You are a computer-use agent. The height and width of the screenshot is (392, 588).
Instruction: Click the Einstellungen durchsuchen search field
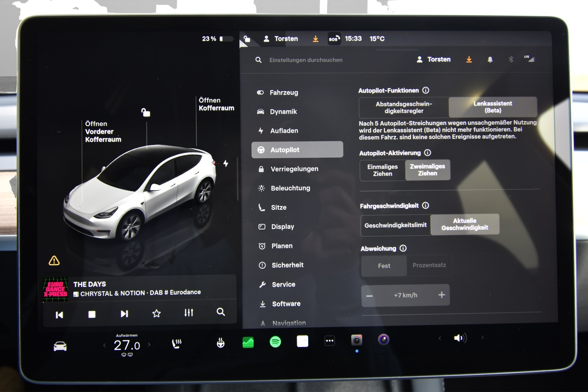point(306,60)
